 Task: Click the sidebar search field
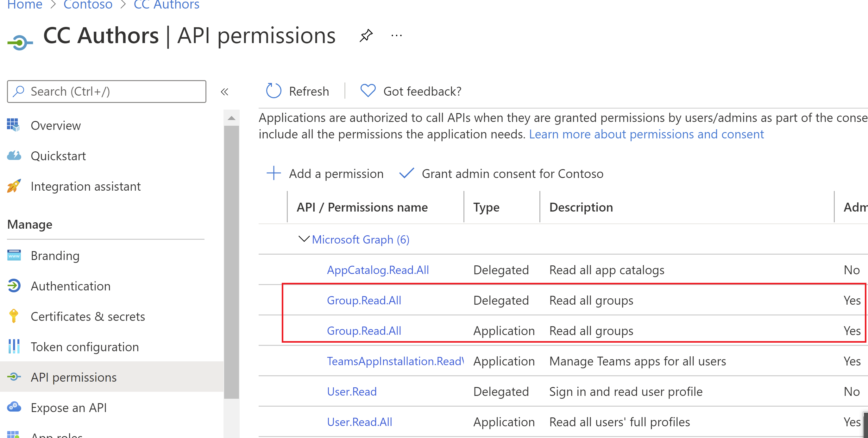[106, 92]
